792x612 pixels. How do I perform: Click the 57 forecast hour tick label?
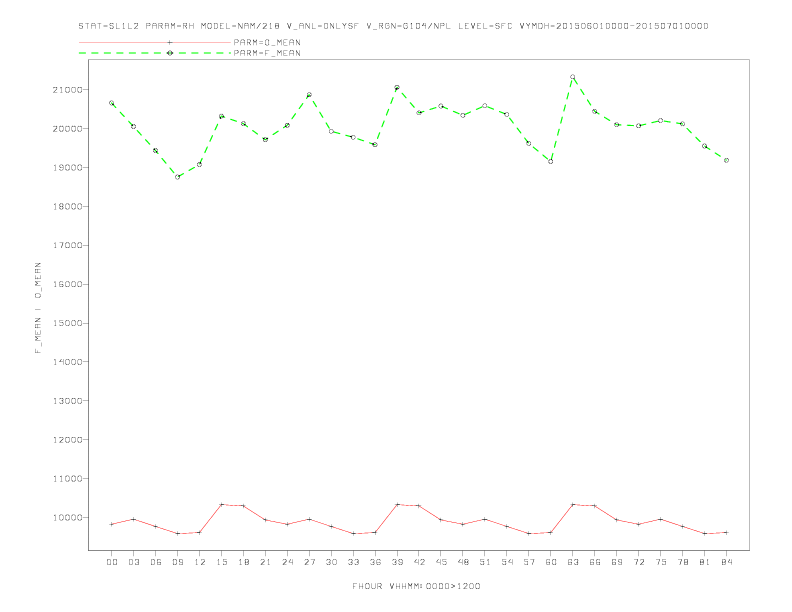[x=529, y=562]
